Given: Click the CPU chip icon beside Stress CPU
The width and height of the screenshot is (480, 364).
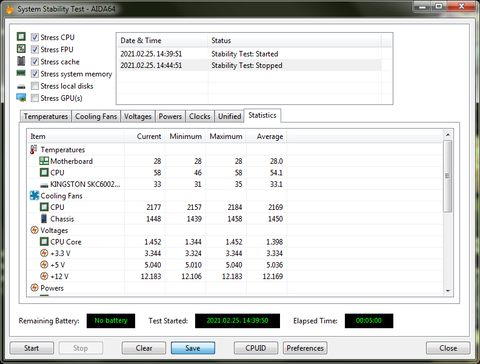Looking at the screenshot, I should (21, 37).
